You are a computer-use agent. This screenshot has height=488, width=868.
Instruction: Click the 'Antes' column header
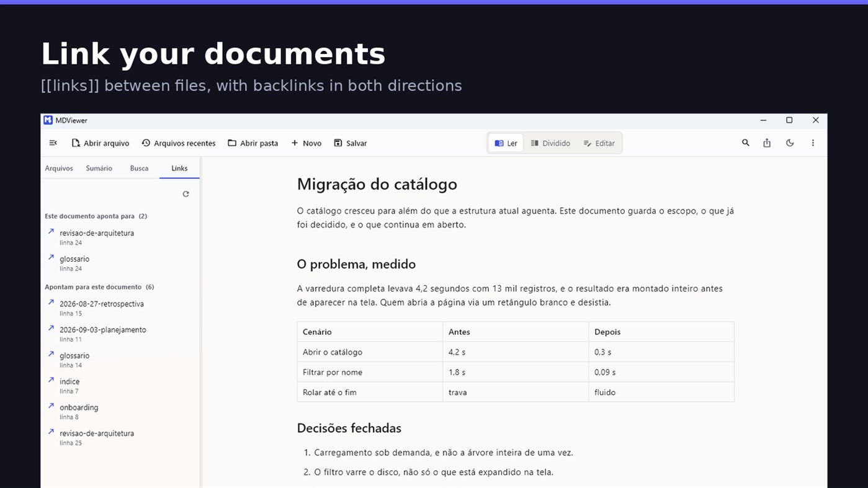[x=516, y=332]
